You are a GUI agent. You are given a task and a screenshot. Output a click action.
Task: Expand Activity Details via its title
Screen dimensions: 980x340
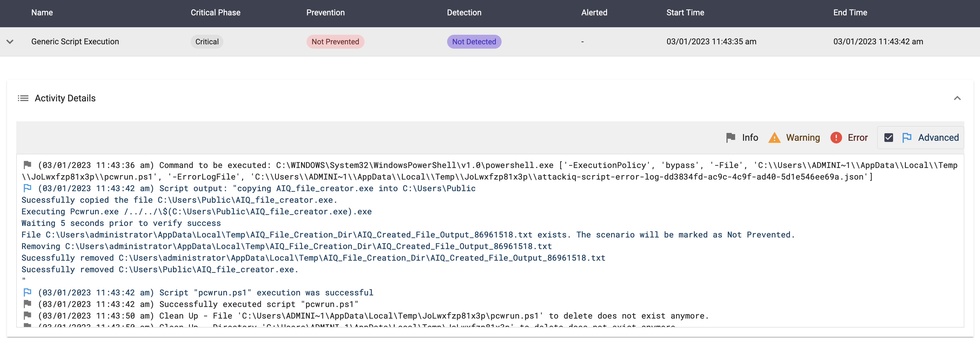click(65, 98)
